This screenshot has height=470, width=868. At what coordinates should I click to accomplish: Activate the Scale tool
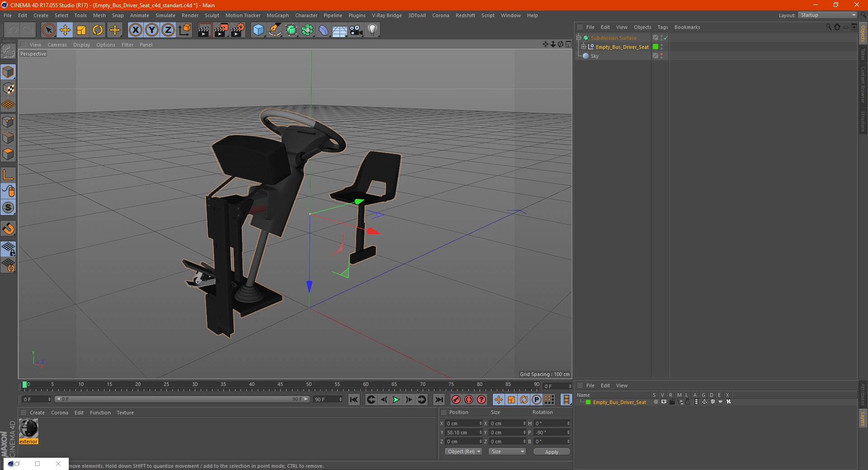pyautogui.click(x=81, y=30)
